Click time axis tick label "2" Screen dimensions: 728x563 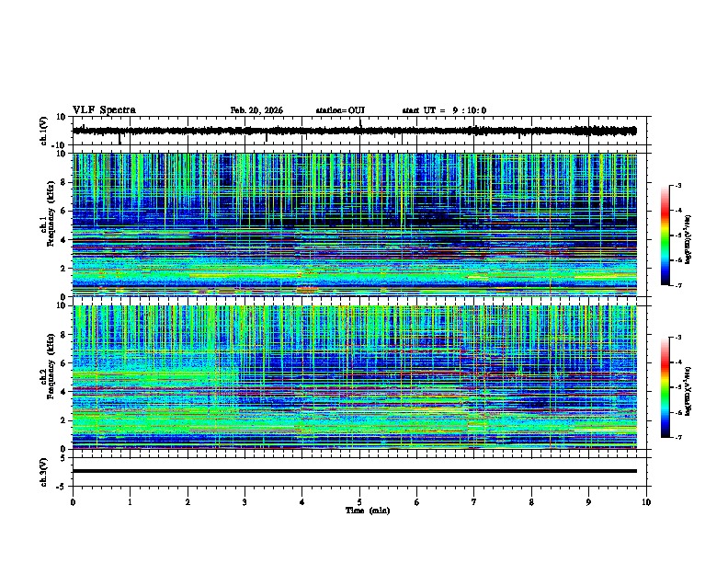click(x=188, y=502)
